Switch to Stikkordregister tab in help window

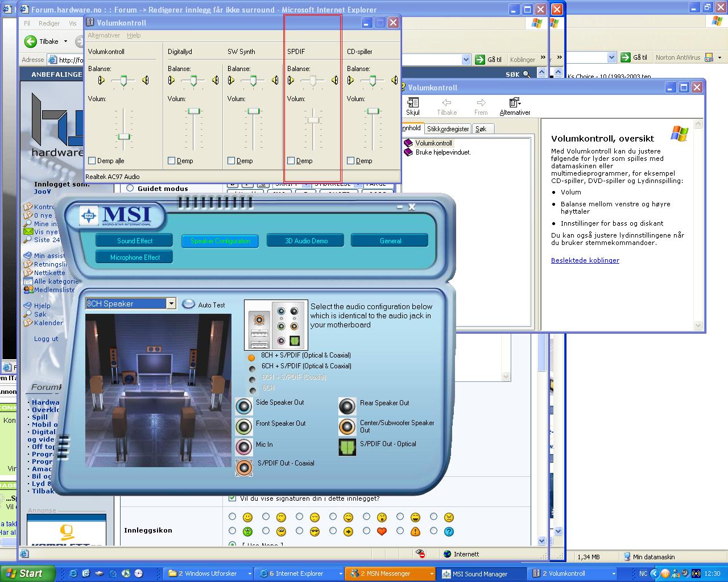click(448, 129)
